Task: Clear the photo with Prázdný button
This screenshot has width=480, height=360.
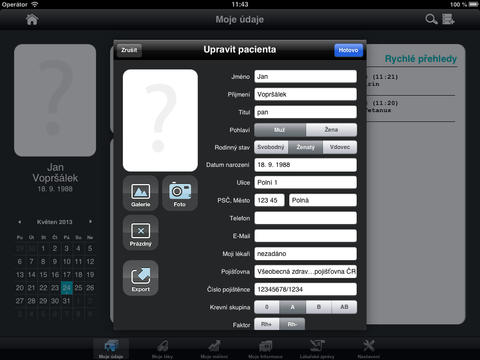Action: [x=141, y=233]
